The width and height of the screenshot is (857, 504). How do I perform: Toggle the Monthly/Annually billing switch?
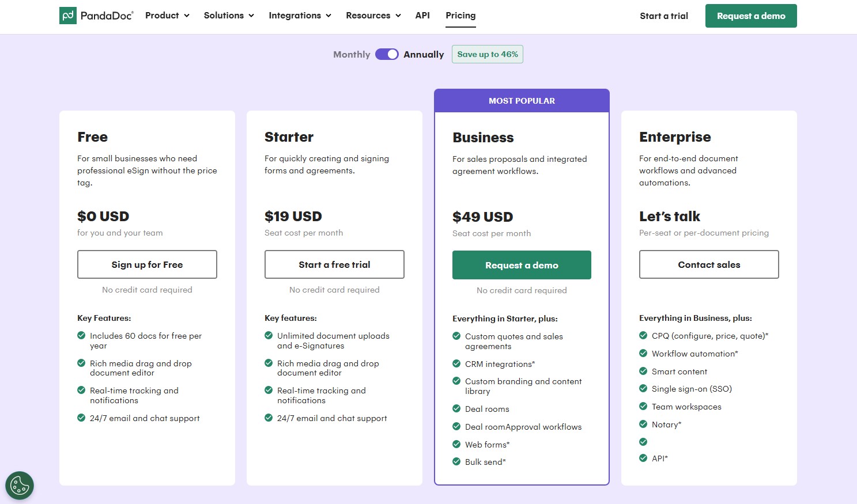pyautogui.click(x=387, y=54)
